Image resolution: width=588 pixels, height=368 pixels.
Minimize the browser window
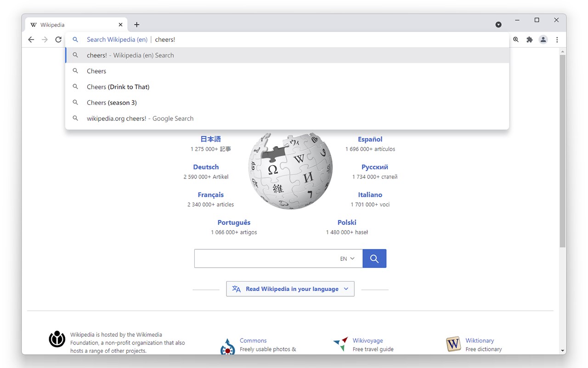tap(518, 20)
